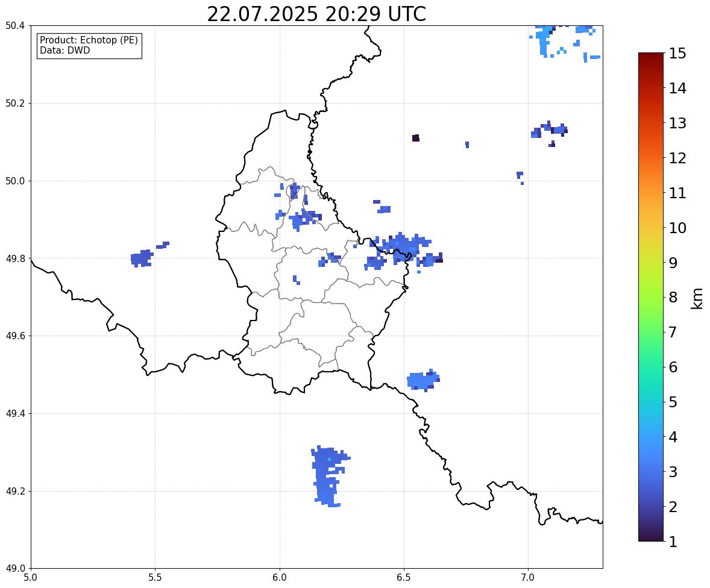Click the "Product: Echotop (PE)" legend line

[x=89, y=40]
